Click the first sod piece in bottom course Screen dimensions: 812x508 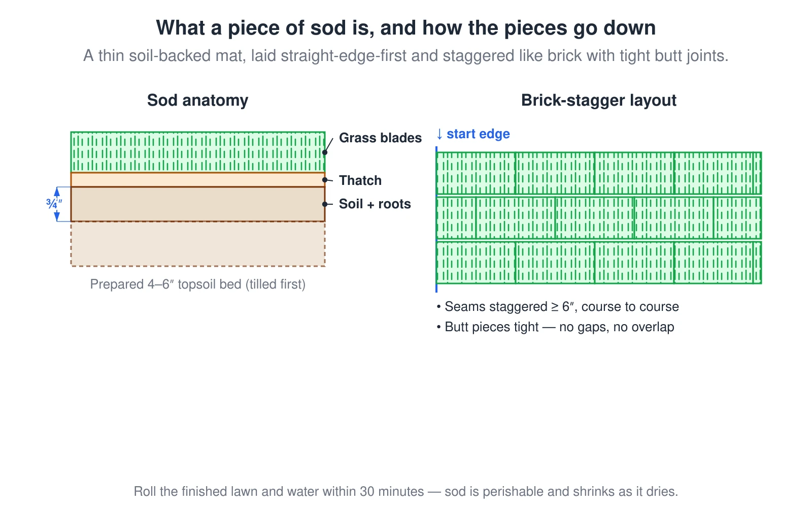tap(476, 263)
